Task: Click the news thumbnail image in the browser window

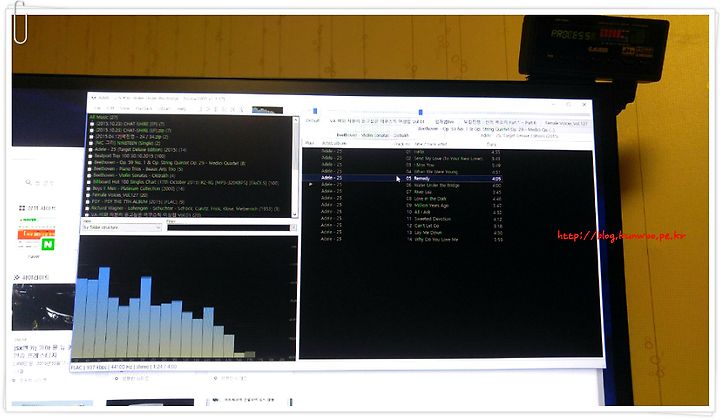Action: point(44,307)
